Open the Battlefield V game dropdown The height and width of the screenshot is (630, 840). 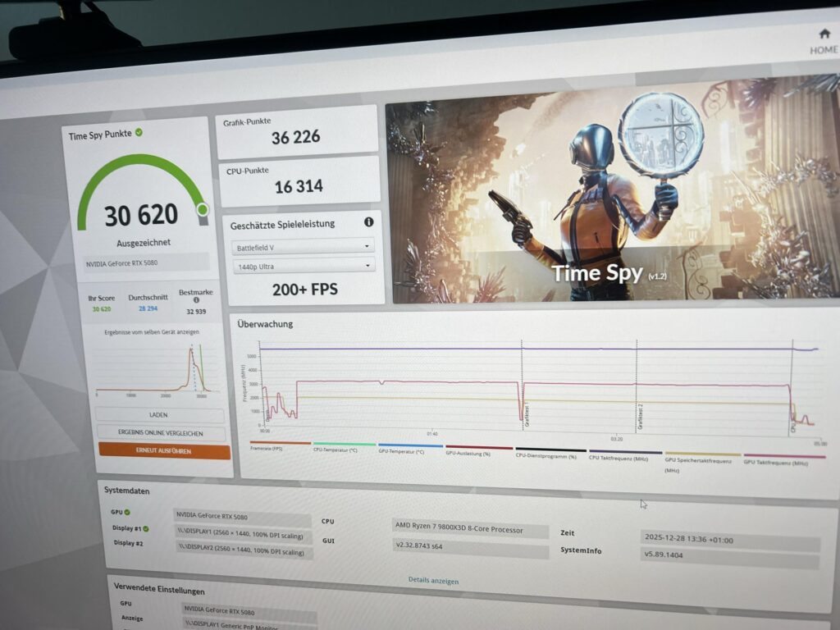tap(303, 247)
